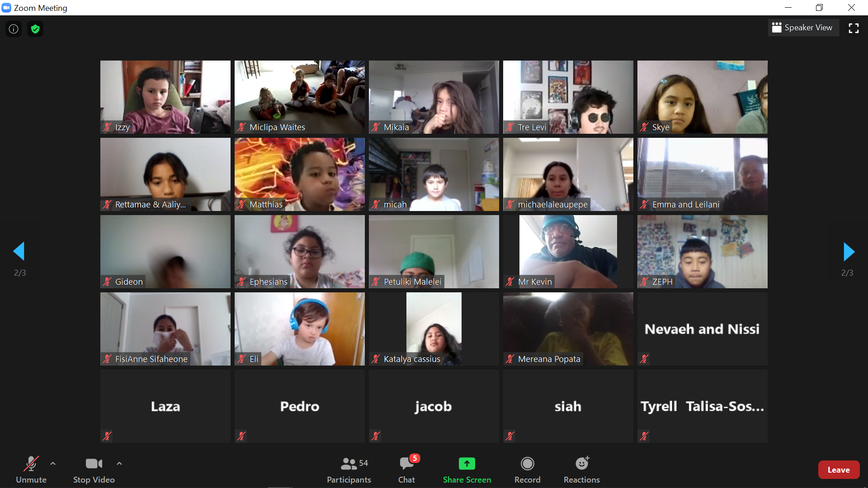Expand audio options arrow next to Unmute

coord(53,463)
